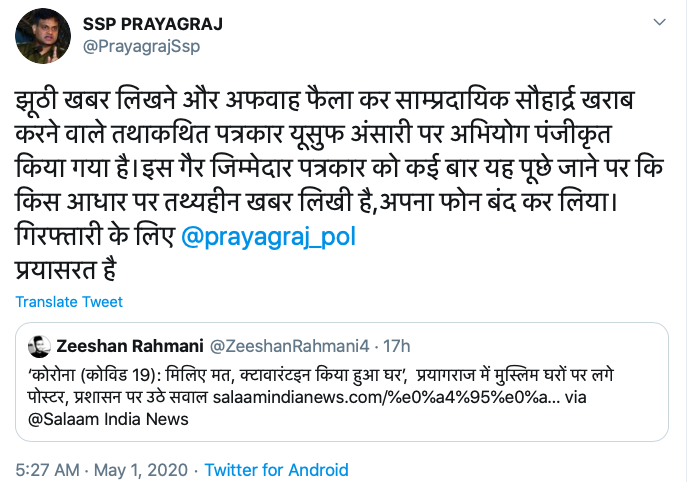Screen dimensions: 689x482
Task: Click Translate Tweet
Action: (x=69, y=302)
